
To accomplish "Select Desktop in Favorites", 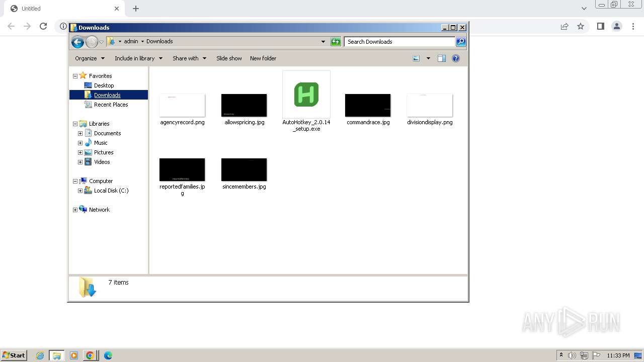I will click(104, 85).
